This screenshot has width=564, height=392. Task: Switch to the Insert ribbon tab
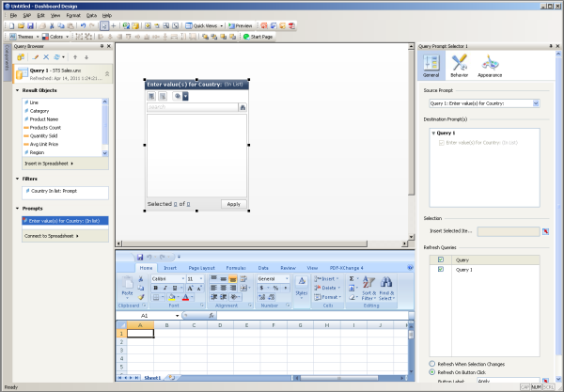point(170,268)
